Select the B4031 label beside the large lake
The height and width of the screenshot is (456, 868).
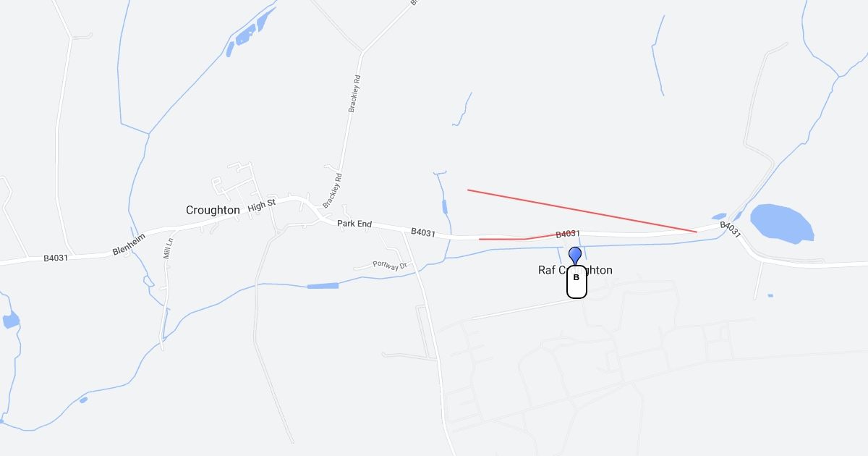(x=731, y=229)
